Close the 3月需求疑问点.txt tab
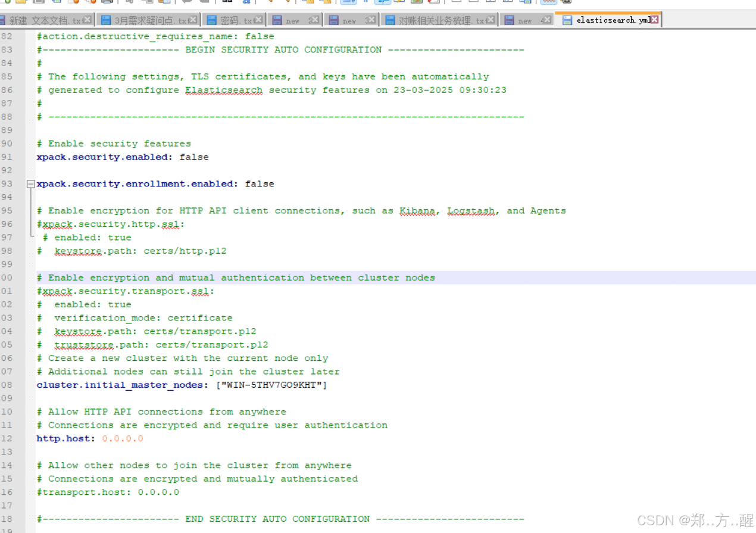This screenshot has width=756, height=533. point(193,19)
